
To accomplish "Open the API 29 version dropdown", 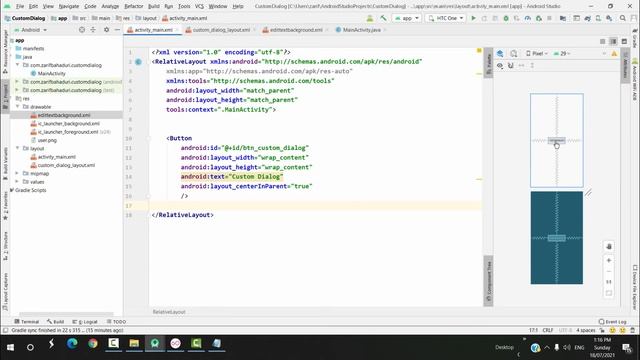I will click(562, 53).
